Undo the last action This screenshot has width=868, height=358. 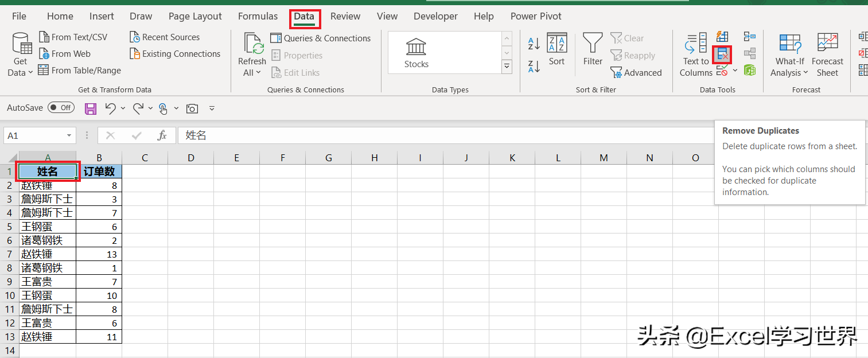point(110,108)
